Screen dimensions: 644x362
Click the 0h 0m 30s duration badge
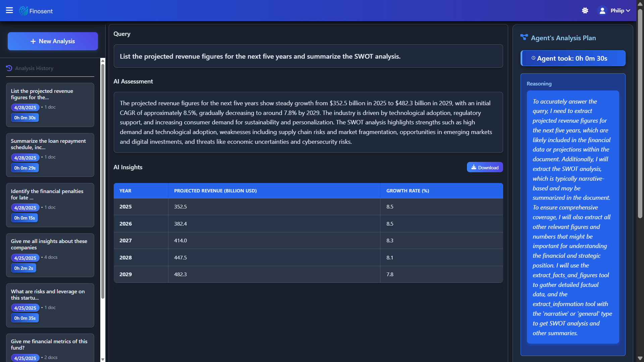(25, 118)
